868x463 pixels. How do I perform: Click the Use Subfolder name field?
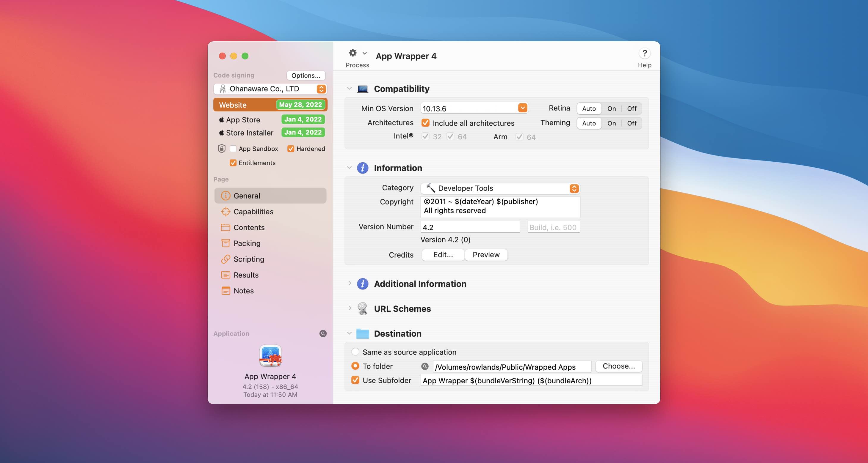tap(531, 380)
